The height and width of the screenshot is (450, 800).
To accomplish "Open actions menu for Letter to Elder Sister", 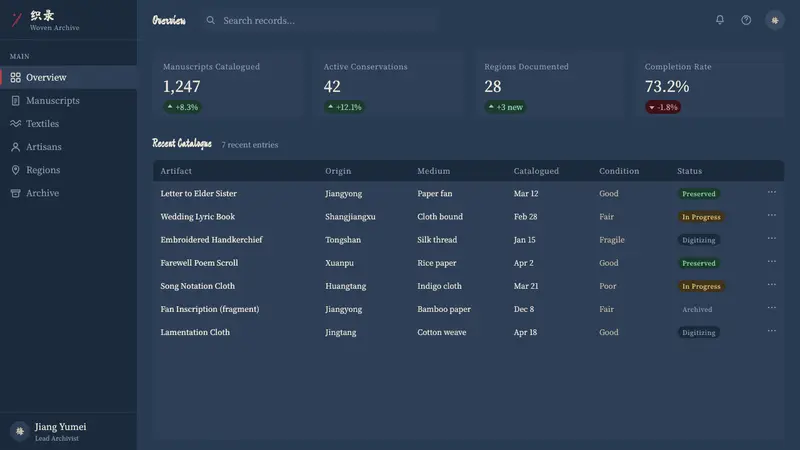I will [771, 192].
